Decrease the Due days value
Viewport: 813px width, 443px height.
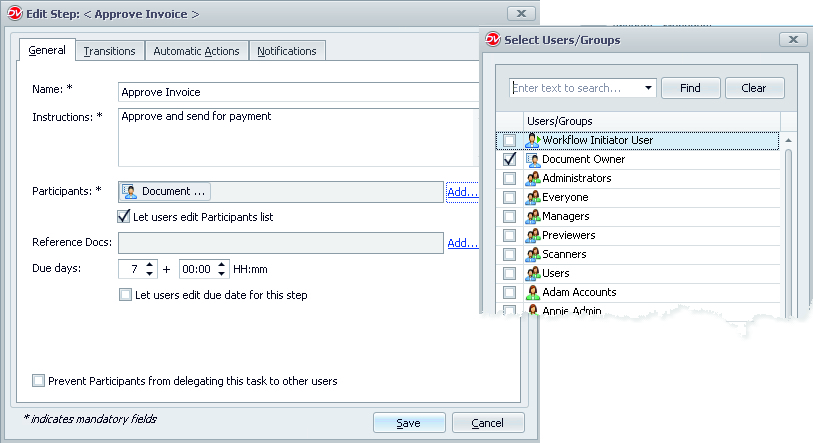(x=149, y=273)
